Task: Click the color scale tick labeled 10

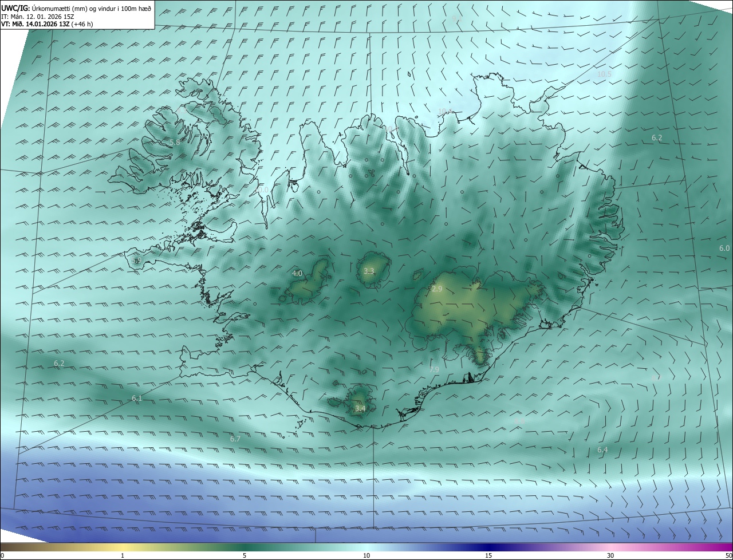Action: point(366,555)
